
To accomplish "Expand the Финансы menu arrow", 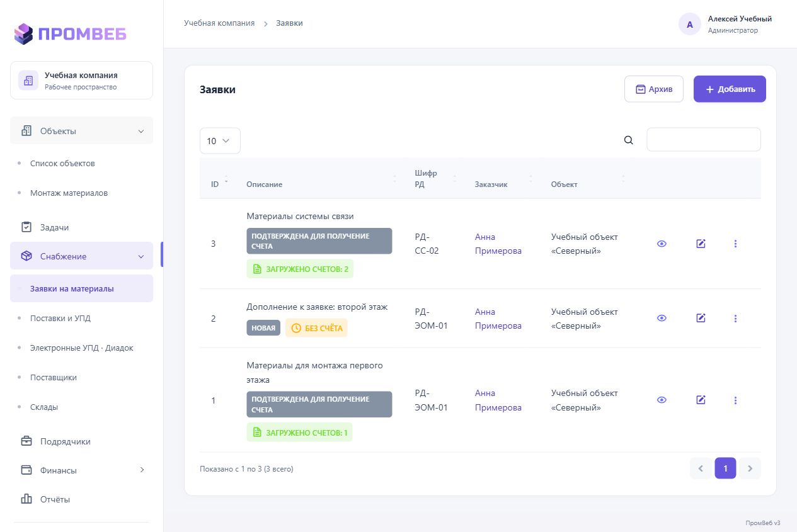I will click(142, 470).
